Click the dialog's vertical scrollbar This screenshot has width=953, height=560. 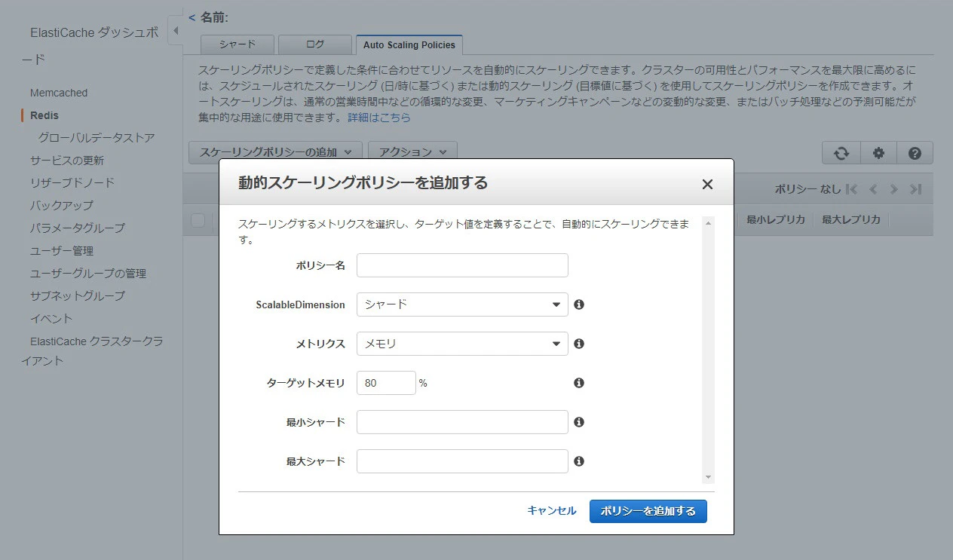[707, 350]
